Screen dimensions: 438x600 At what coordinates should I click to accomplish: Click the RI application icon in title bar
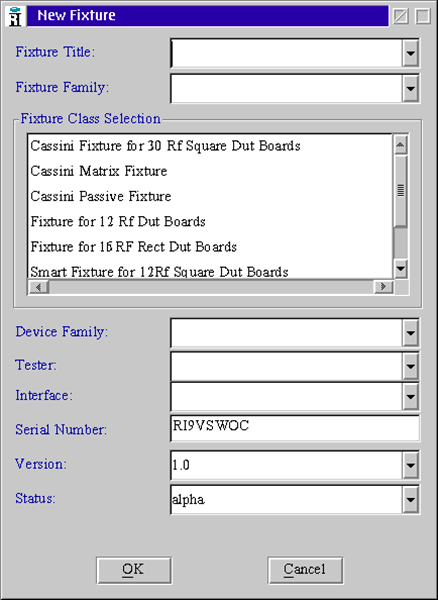[15, 16]
